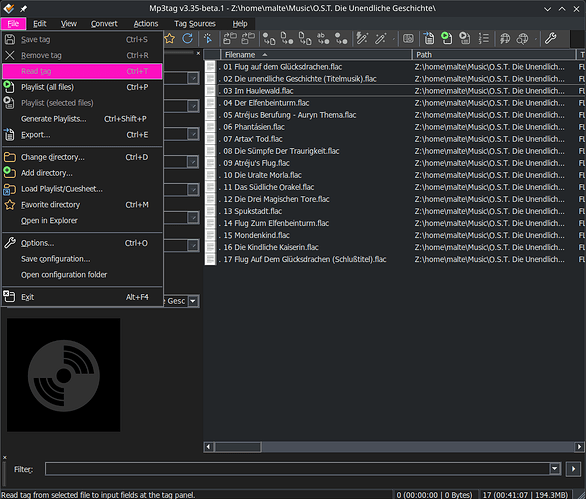
Task: Click inside the Filter input field
Action: pyautogui.click(x=297, y=469)
